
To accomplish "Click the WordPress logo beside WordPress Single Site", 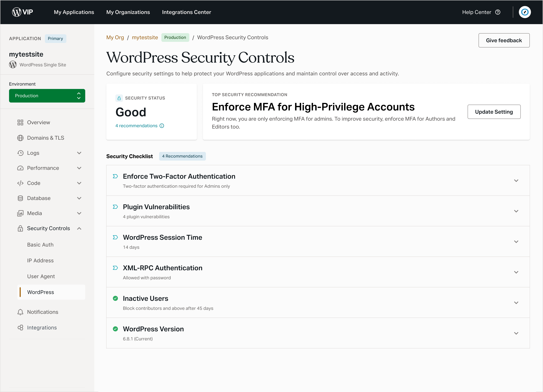I will tap(13, 65).
